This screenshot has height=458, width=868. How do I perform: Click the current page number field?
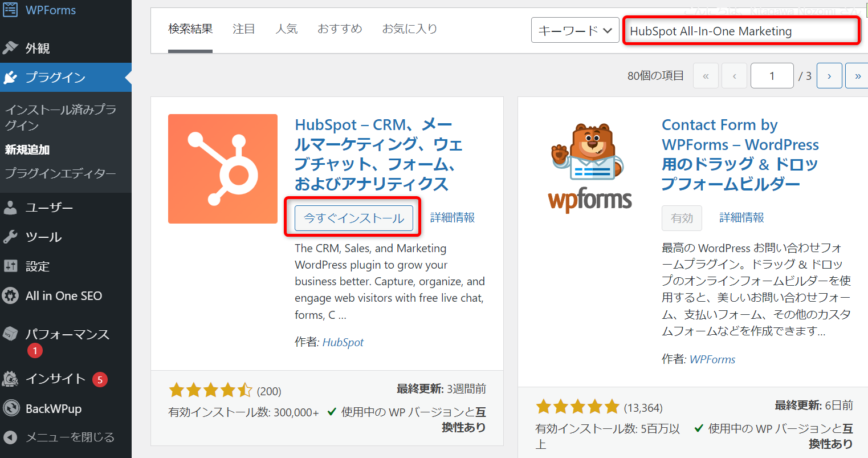[772, 76]
